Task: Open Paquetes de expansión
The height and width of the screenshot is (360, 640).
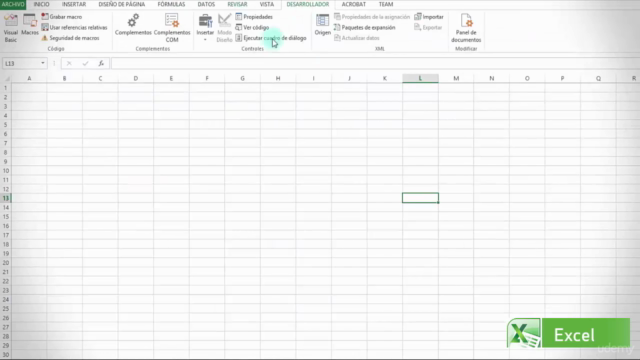Action: pyautogui.click(x=364, y=27)
